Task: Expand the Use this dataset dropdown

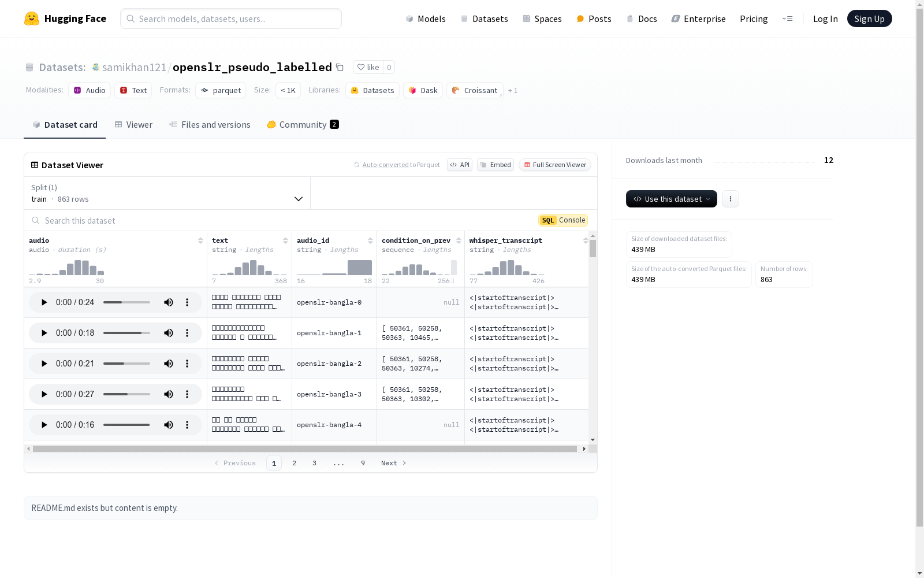Action: 672,199
